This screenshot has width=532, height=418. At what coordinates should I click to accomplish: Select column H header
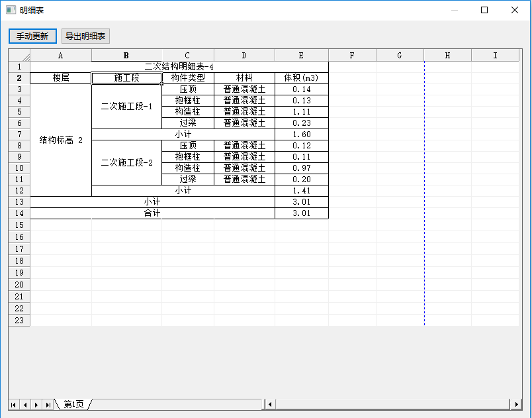[447, 56]
